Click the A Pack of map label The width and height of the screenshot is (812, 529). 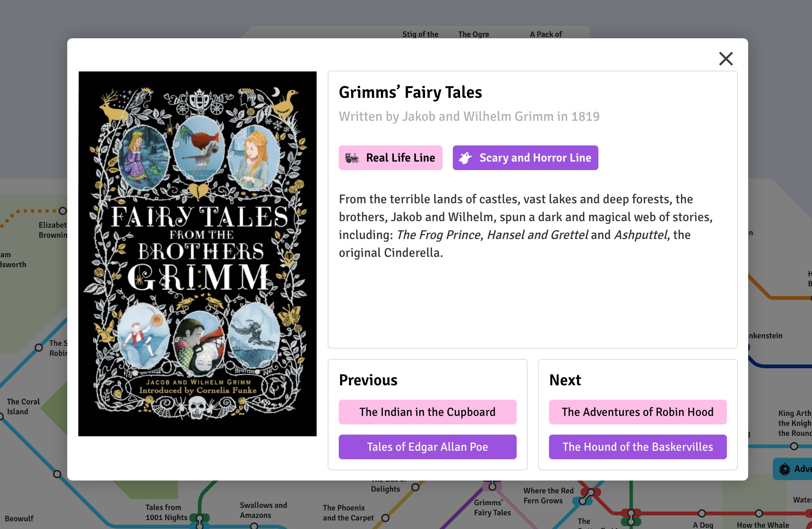tap(546, 34)
